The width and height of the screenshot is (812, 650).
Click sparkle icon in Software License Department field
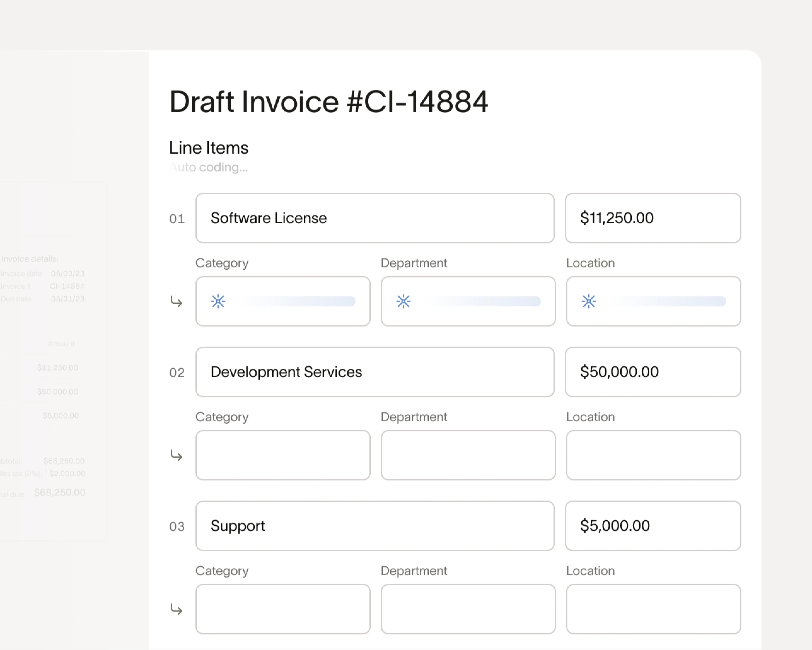pos(403,302)
